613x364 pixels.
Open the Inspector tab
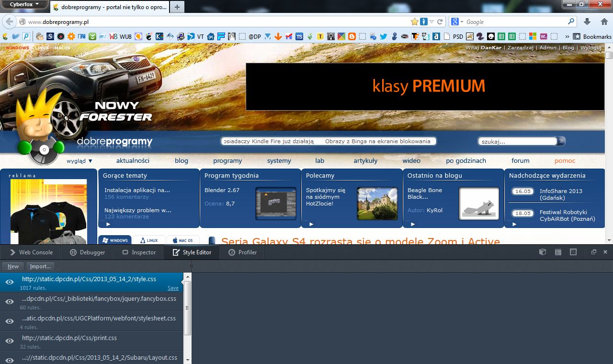point(139,252)
